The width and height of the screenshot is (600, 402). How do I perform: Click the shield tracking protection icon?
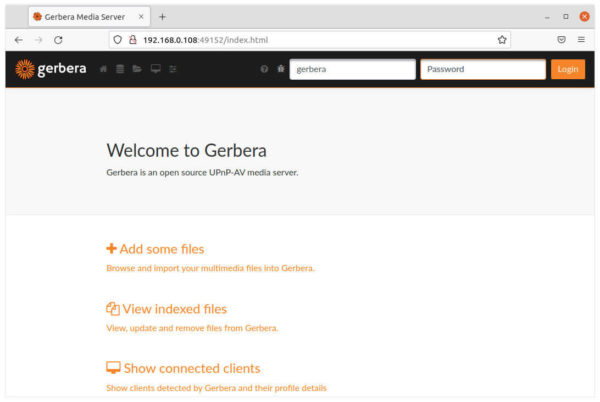[x=117, y=40]
